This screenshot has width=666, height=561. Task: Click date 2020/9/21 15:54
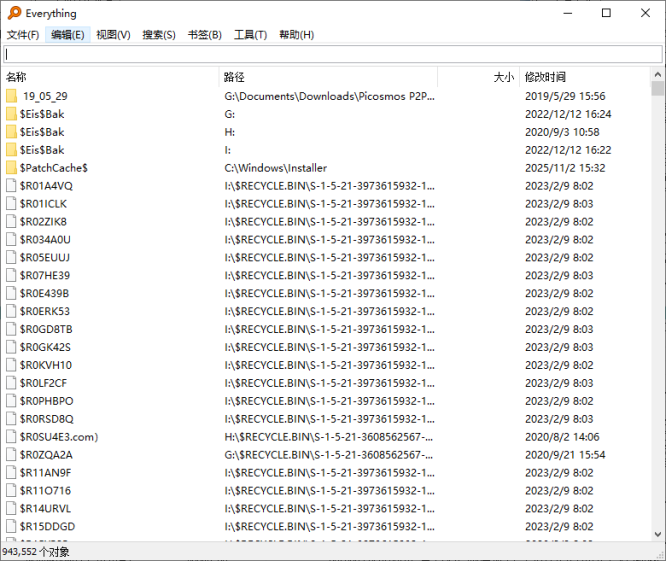tap(565, 455)
